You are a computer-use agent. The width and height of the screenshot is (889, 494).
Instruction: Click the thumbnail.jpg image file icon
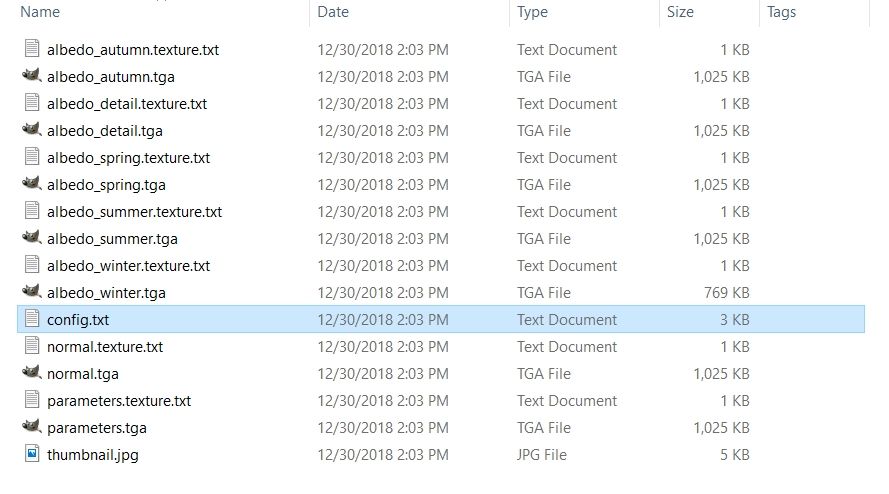(x=31, y=455)
